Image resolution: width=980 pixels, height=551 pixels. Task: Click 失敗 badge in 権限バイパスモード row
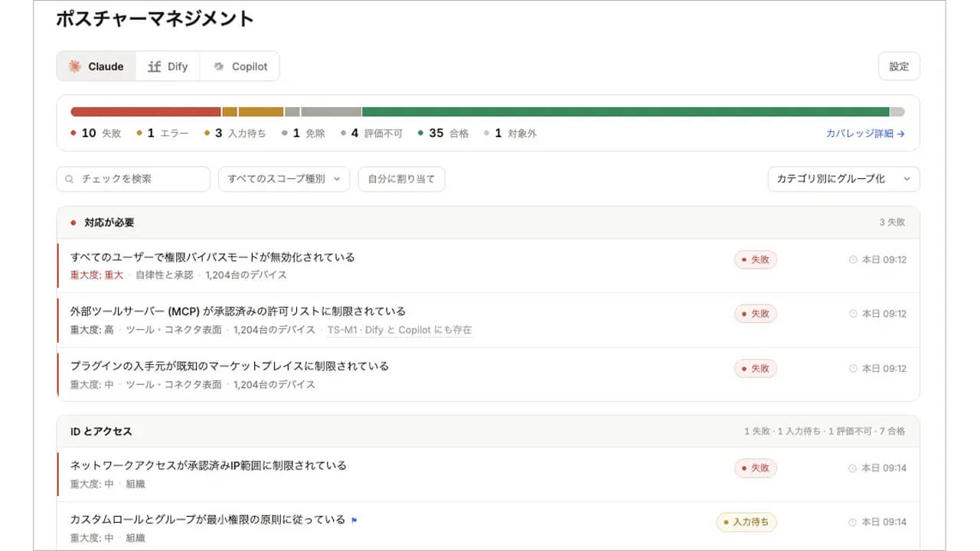(756, 259)
